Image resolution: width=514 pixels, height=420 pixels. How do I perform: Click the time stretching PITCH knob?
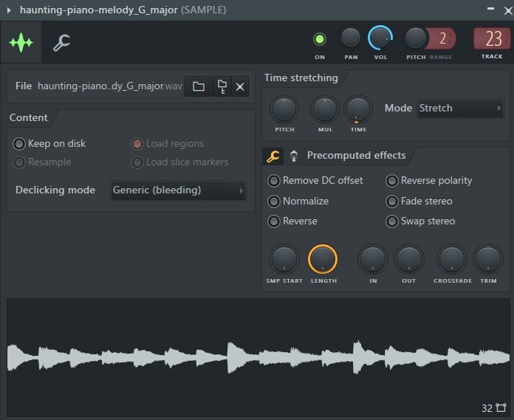click(284, 110)
